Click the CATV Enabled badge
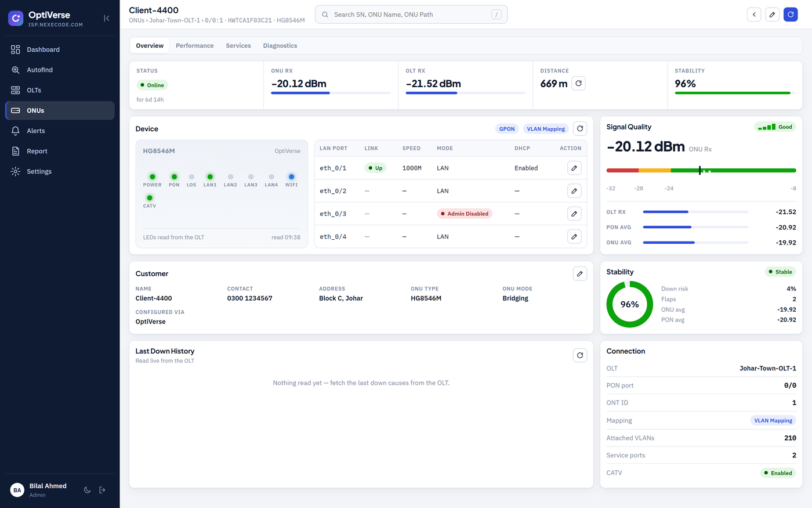This screenshot has height=508, width=812. tap(778, 473)
